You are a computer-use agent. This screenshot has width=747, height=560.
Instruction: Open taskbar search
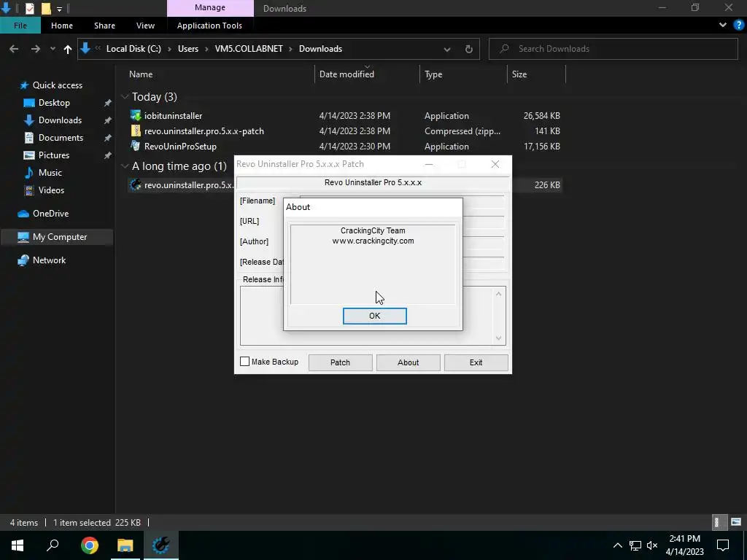53,545
